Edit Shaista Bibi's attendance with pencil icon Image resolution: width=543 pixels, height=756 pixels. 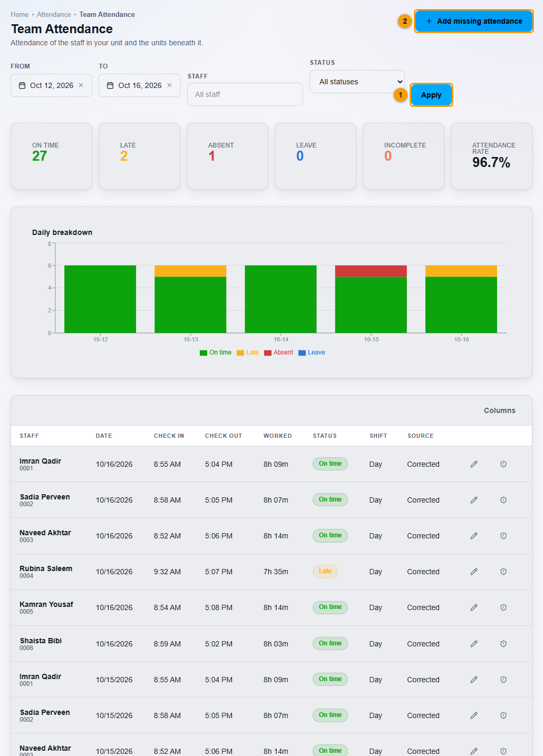tap(474, 644)
